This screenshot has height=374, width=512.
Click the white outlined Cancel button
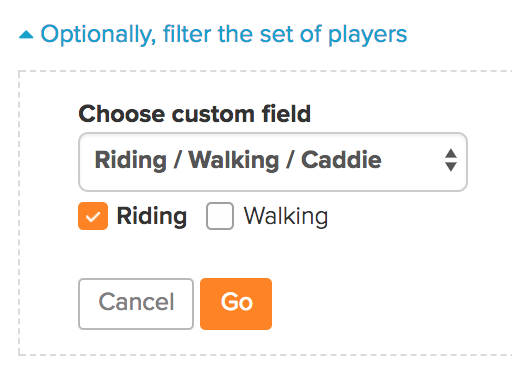click(x=136, y=304)
